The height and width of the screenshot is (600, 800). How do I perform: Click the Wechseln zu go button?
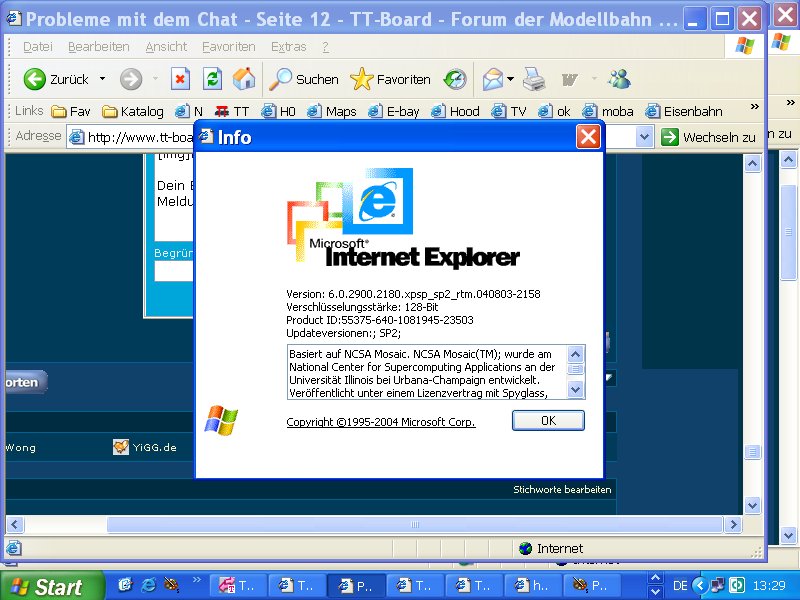click(708, 137)
